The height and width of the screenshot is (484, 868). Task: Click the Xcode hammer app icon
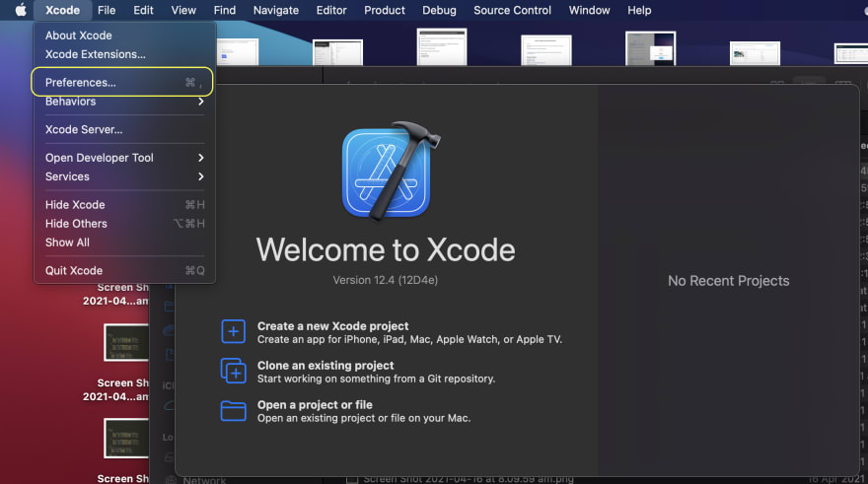coord(391,172)
